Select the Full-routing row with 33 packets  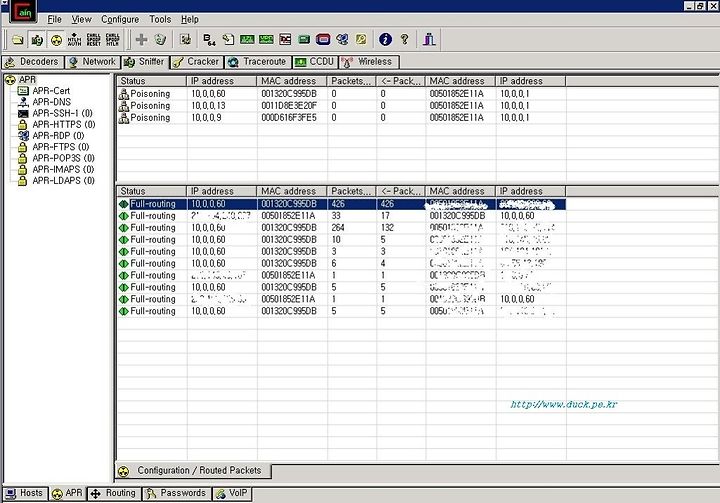click(x=342, y=216)
